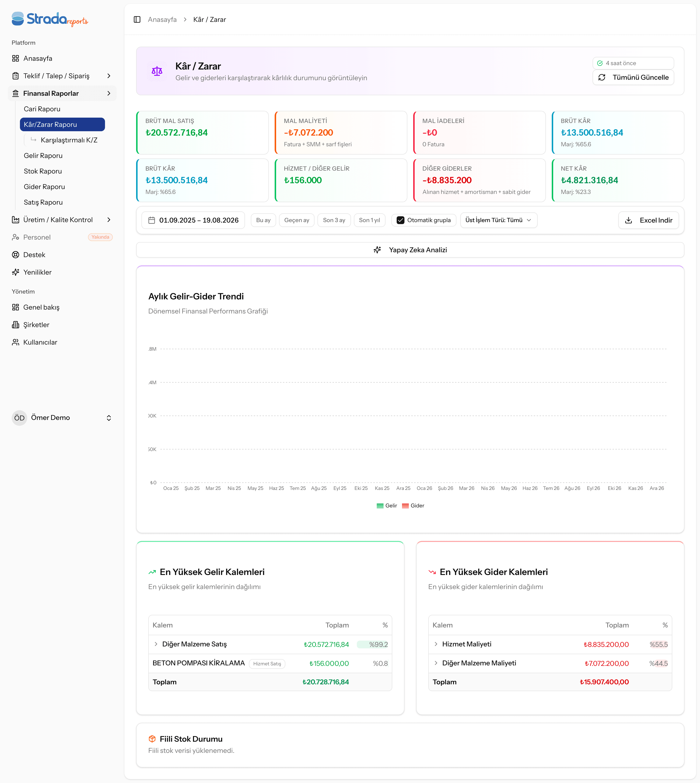Open Gider Raporu in sidebar
The width and height of the screenshot is (700, 783).
pyautogui.click(x=62, y=187)
